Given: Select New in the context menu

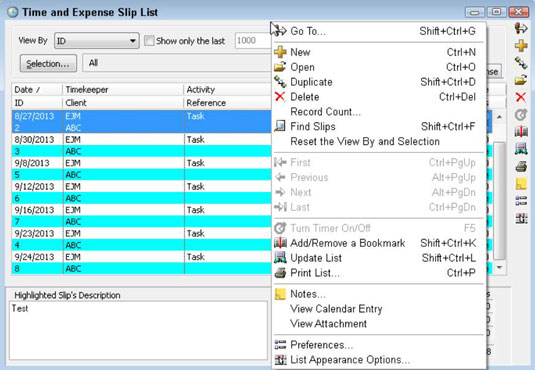Looking at the screenshot, I should tap(379, 52).
